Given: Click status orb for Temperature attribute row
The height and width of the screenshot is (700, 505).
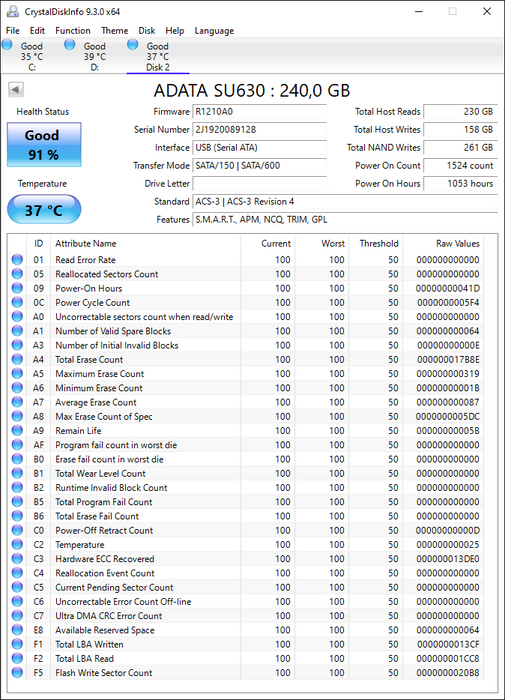Looking at the screenshot, I should coord(17,544).
